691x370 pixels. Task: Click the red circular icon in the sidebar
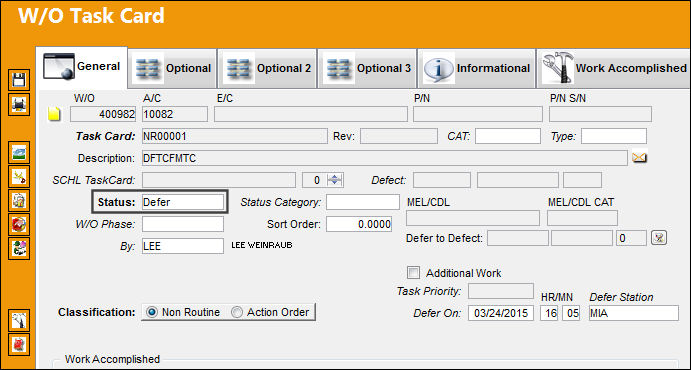pos(19,225)
